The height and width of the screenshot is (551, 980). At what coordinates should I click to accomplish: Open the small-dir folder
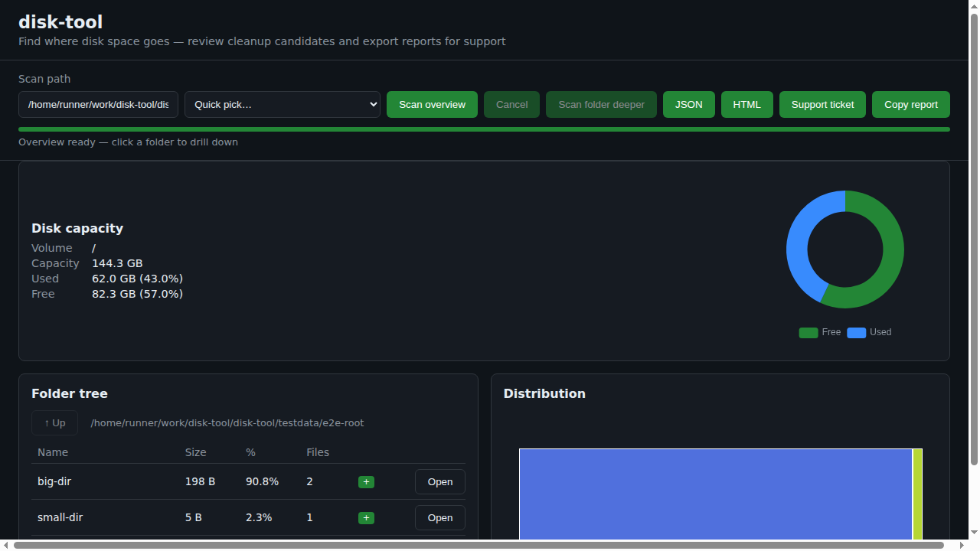tap(440, 518)
